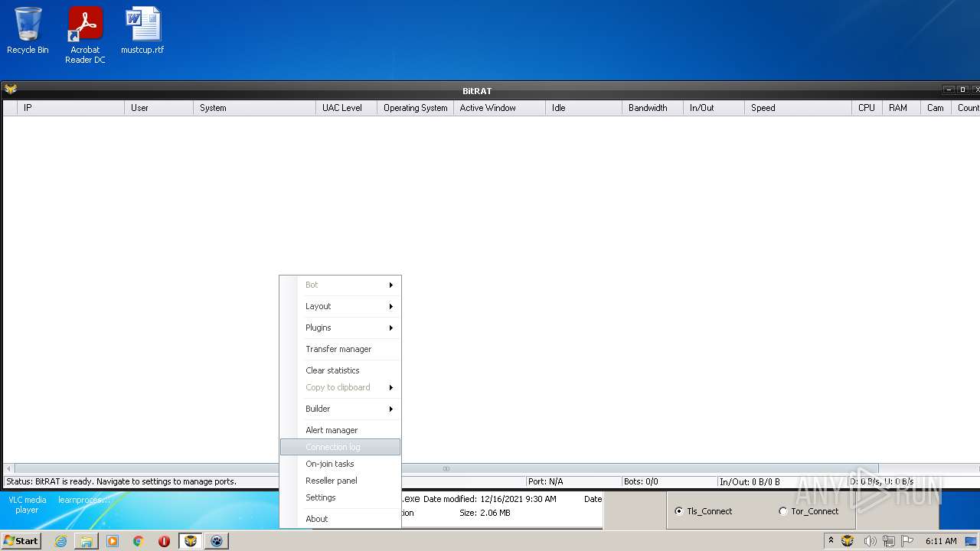980x551 pixels.
Task: Open the media player taskbar icon
Action: click(113, 541)
